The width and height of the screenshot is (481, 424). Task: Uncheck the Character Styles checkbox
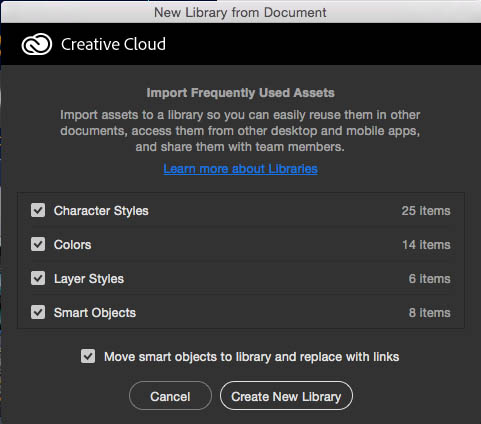coord(38,210)
